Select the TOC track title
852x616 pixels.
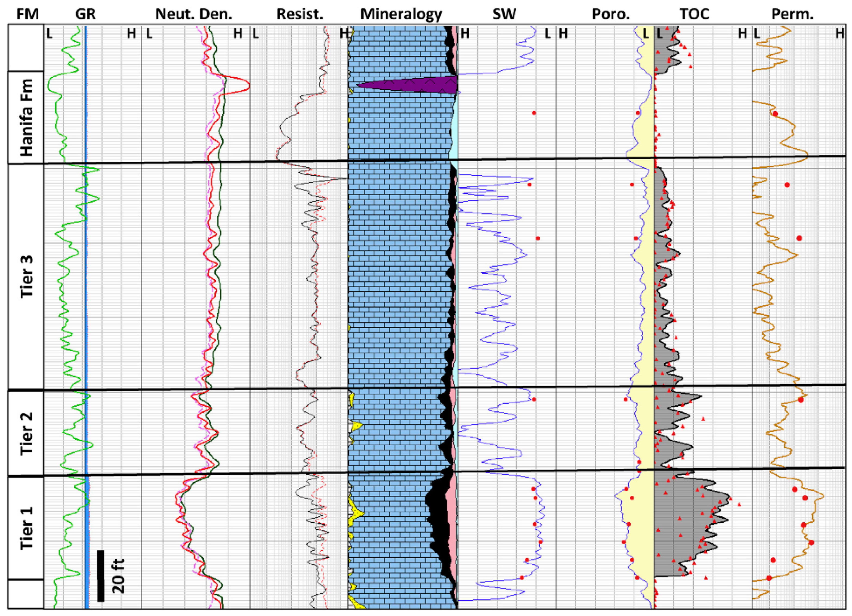pyautogui.click(x=694, y=14)
